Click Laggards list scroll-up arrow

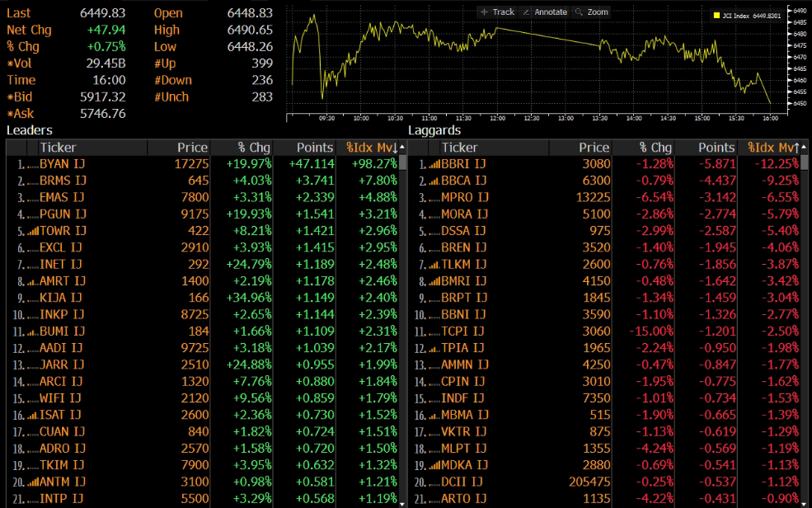[804, 148]
